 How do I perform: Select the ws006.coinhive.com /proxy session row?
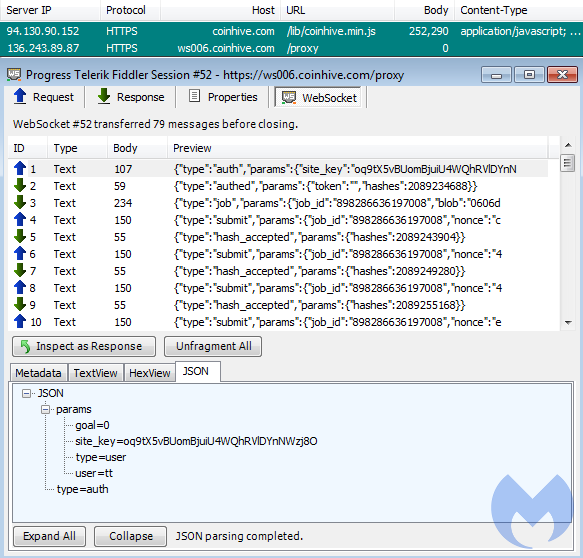pyautogui.click(x=292, y=48)
